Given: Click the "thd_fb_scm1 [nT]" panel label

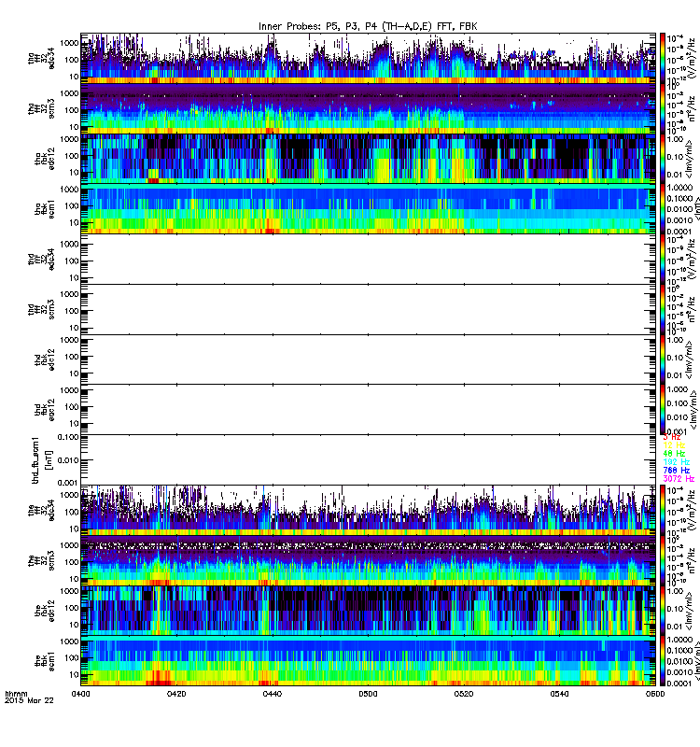Looking at the screenshot, I should (x=41, y=460).
